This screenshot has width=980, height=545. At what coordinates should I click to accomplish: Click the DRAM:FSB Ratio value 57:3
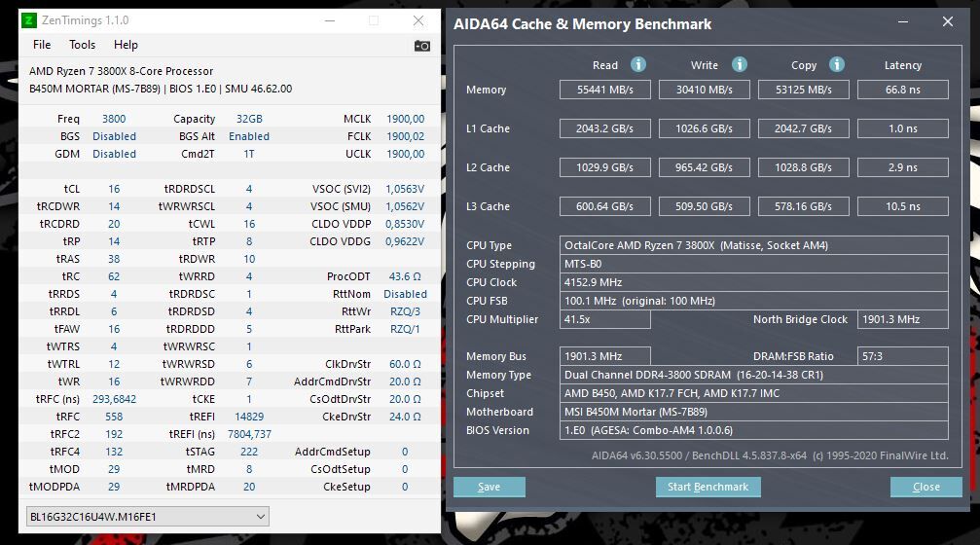tap(903, 356)
